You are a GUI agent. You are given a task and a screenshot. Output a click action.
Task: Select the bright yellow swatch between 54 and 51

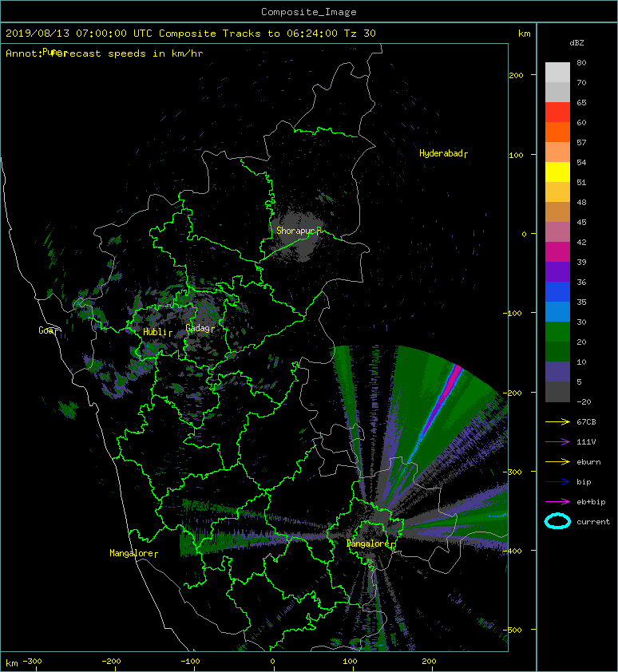tap(557, 172)
